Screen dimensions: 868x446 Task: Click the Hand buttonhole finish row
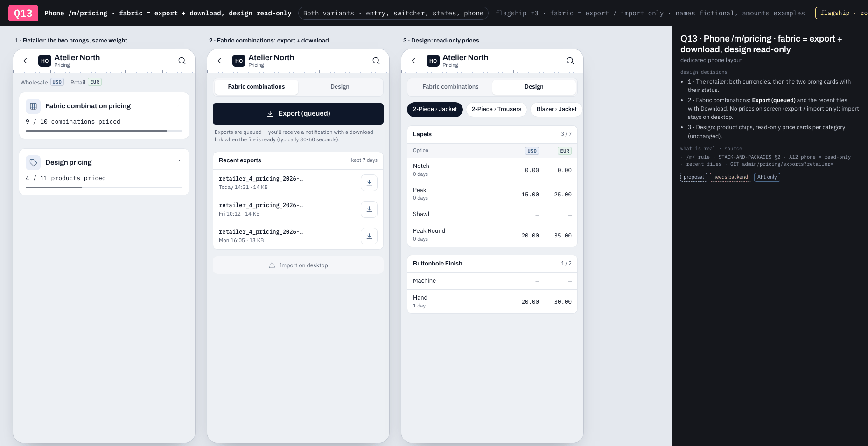click(492, 301)
